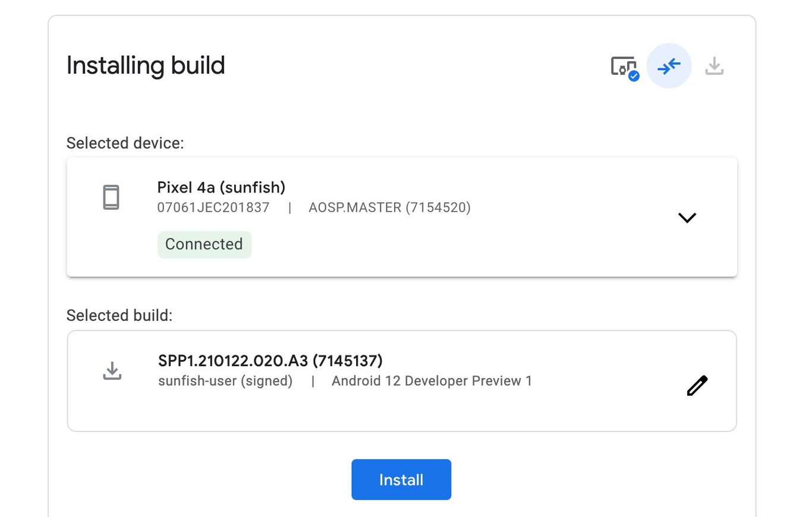Click the Pixel 4a (sunfish) device name
812x517 pixels.
coord(221,187)
